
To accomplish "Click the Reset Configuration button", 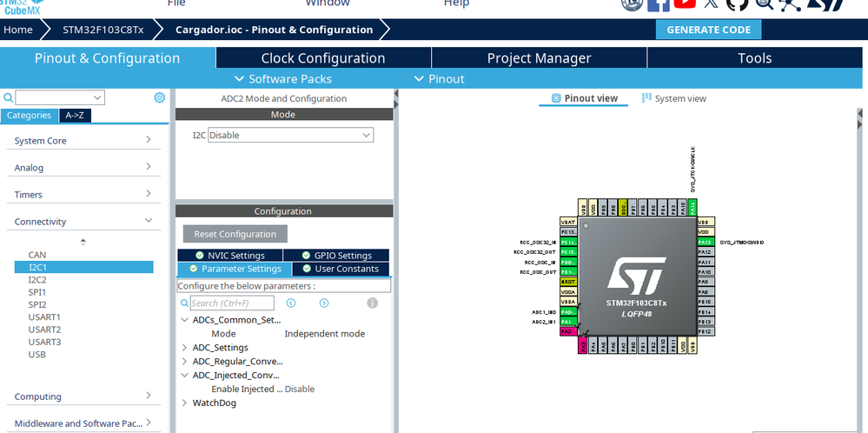I will (235, 234).
